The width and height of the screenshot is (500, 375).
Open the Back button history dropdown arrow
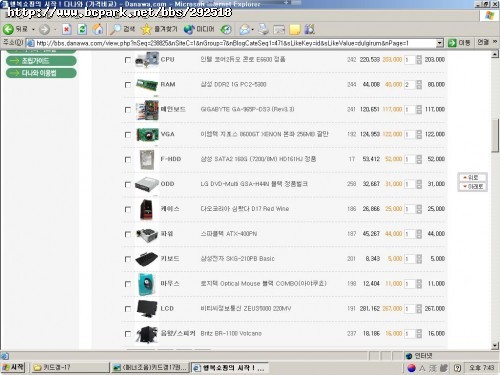(33, 30)
